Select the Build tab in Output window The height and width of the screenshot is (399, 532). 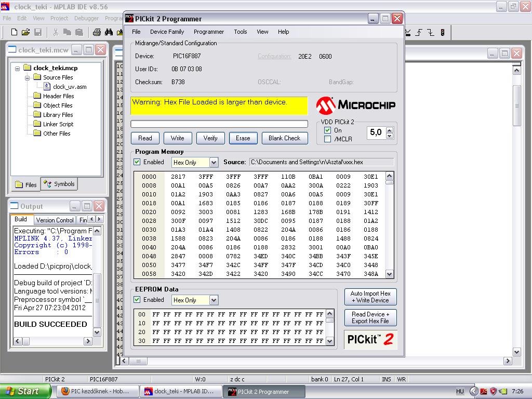point(21,219)
